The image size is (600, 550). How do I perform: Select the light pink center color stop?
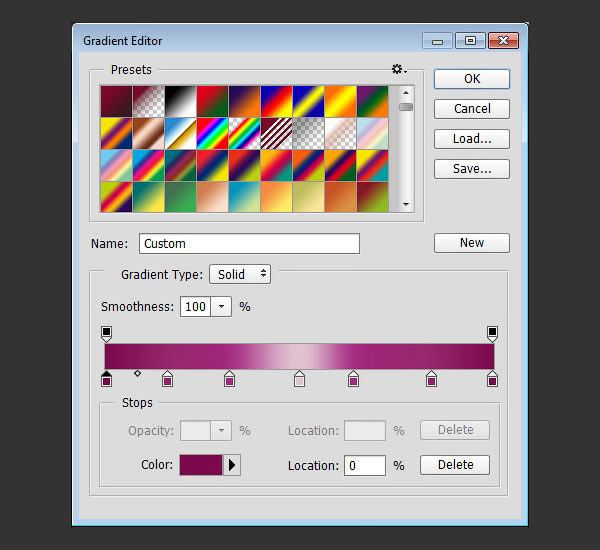point(299,379)
